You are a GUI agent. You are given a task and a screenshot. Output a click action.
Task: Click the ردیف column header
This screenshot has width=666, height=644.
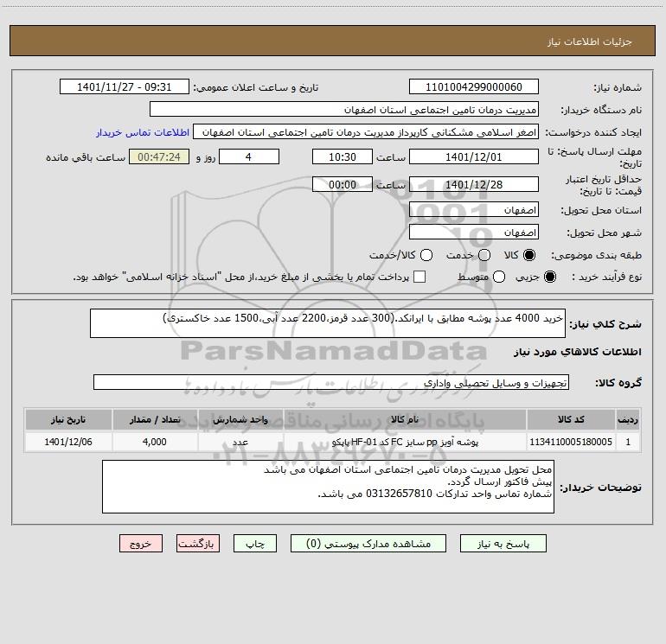tap(628, 419)
